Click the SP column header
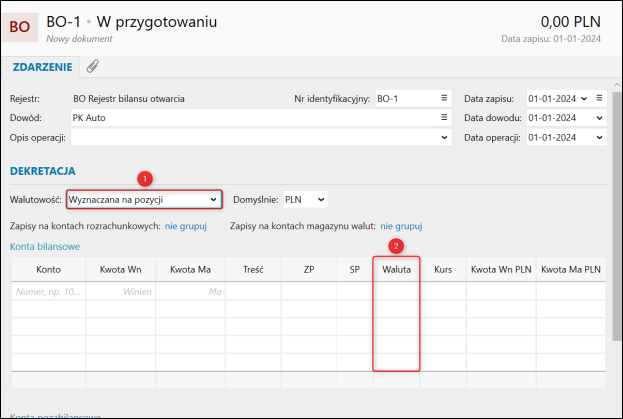This screenshot has width=623, height=419. coord(354,269)
